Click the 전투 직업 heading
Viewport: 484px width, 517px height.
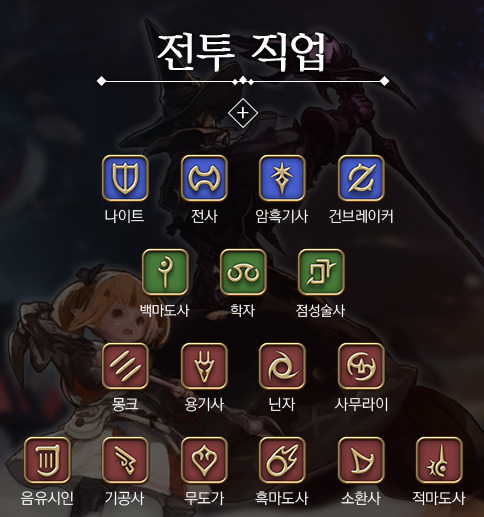click(241, 52)
